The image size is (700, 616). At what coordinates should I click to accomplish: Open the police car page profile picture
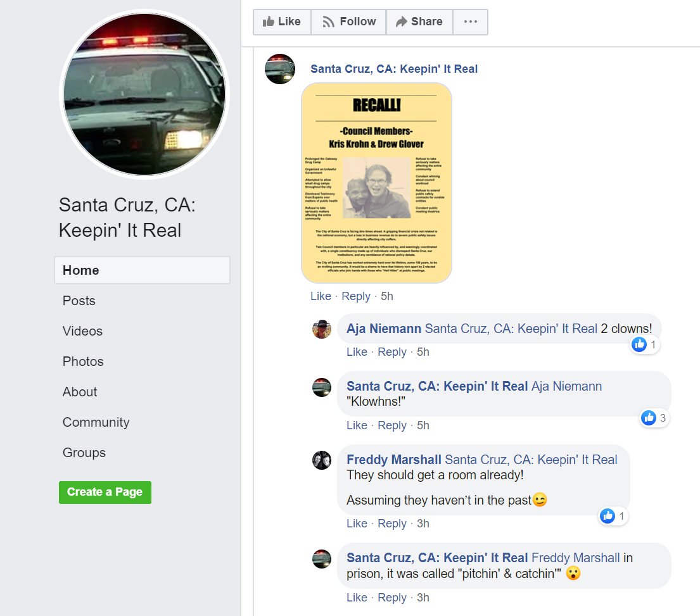(x=144, y=94)
